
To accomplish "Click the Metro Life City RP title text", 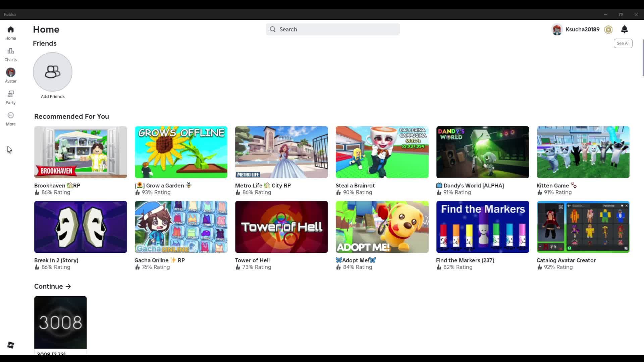I will click(x=263, y=185).
